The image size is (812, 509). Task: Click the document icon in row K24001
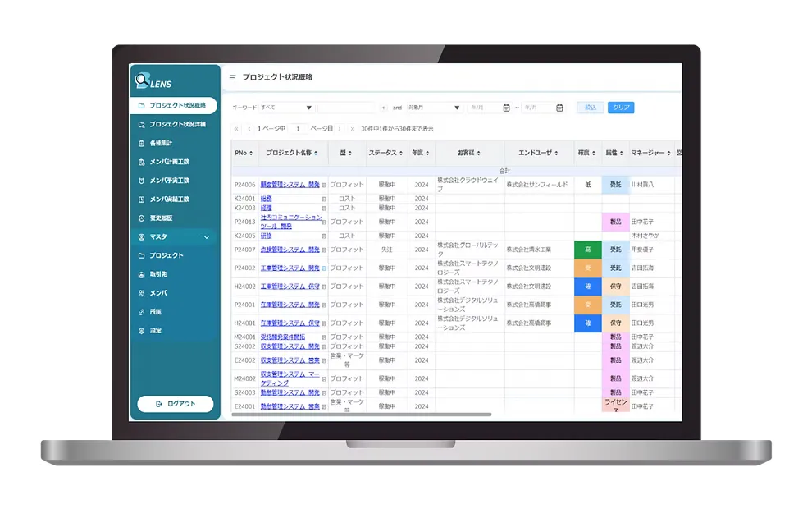[324, 199]
